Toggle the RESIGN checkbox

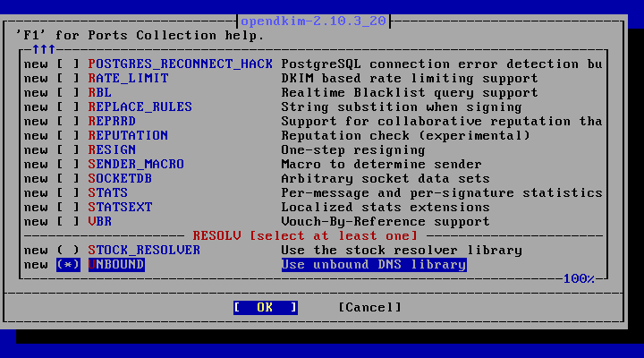68,150
